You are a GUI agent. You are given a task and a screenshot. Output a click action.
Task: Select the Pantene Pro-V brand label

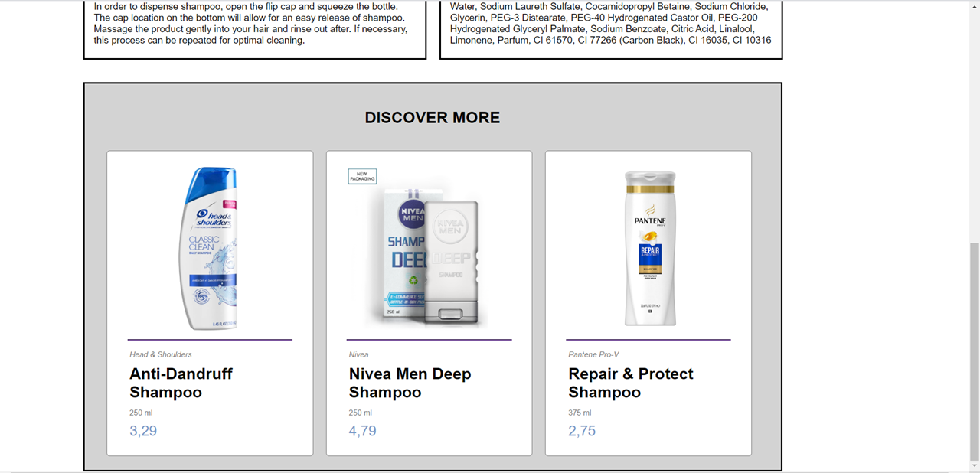tap(593, 354)
